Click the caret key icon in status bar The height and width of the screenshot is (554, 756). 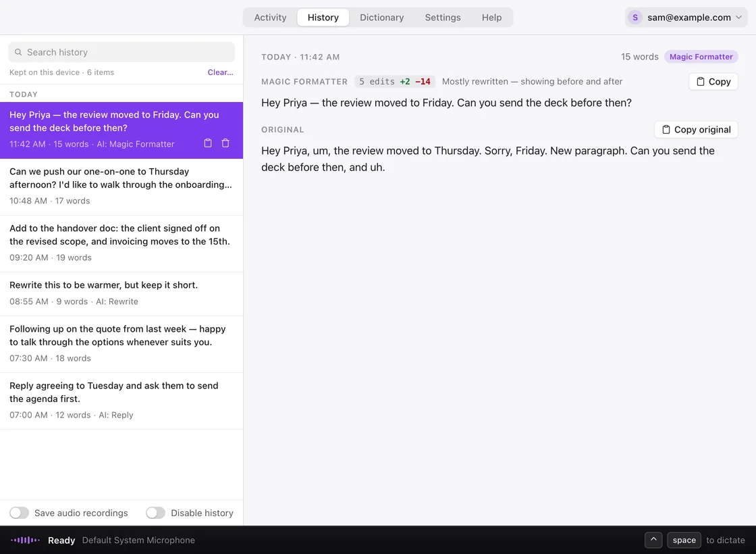pyautogui.click(x=653, y=540)
